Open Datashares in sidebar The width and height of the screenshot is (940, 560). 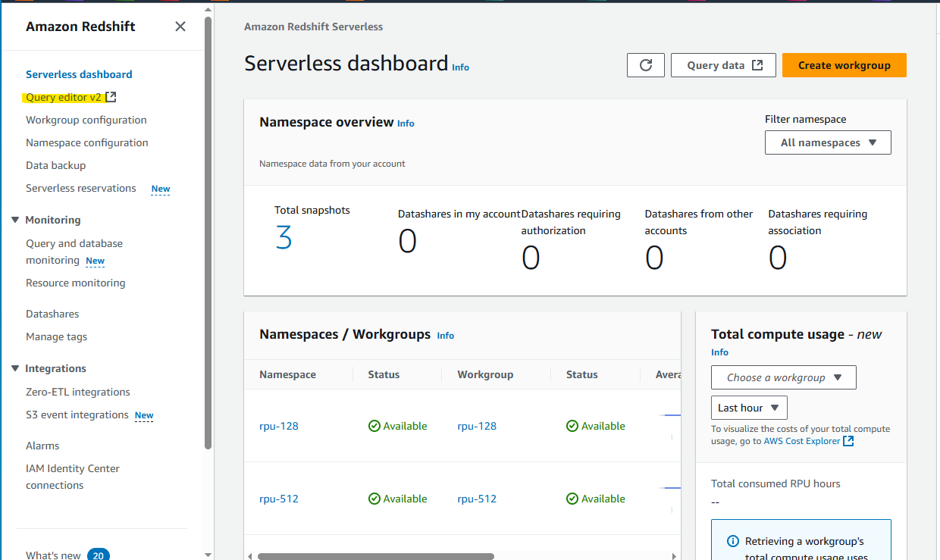(52, 314)
